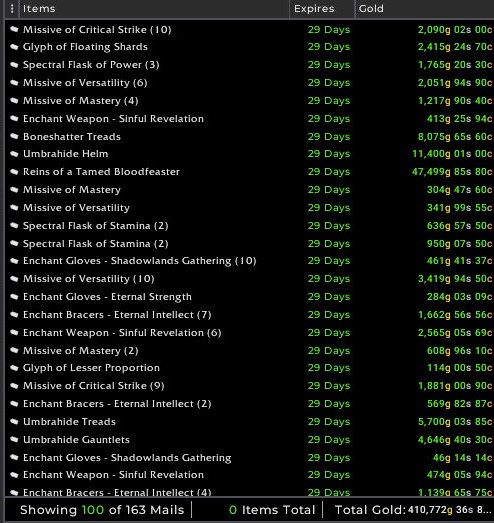Click 29 Days expiry for Umbrahide Helm

[329, 154]
